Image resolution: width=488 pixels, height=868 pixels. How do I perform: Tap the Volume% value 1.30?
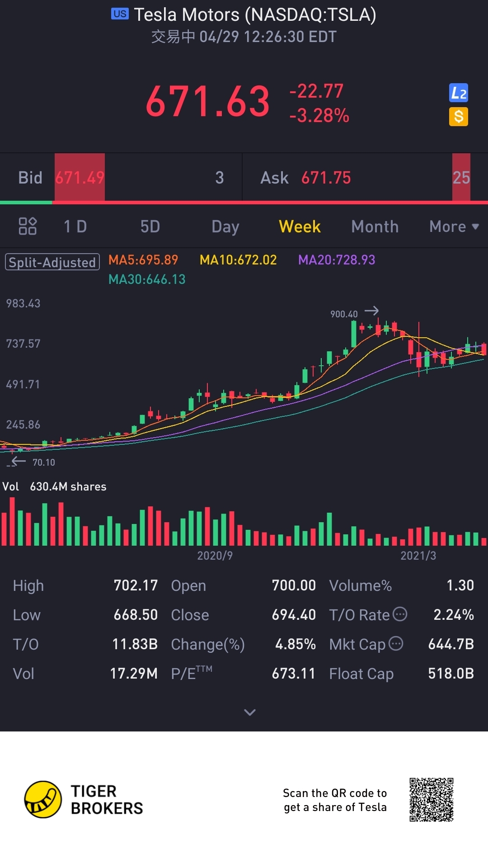[460, 585]
